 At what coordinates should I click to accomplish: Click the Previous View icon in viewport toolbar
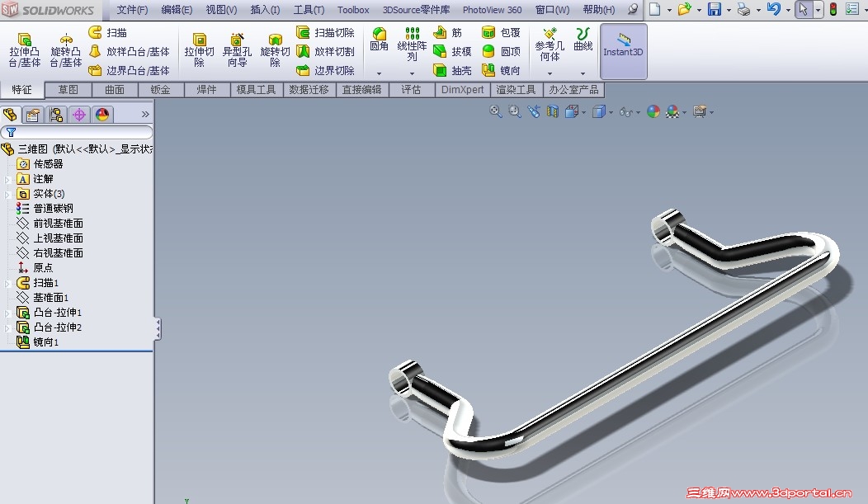click(534, 111)
